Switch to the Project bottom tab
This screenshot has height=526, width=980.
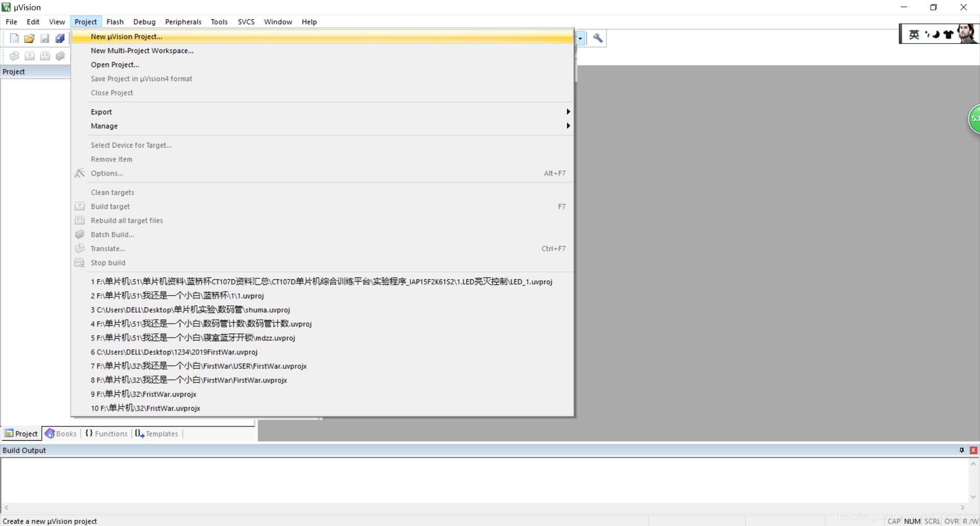point(21,434)
